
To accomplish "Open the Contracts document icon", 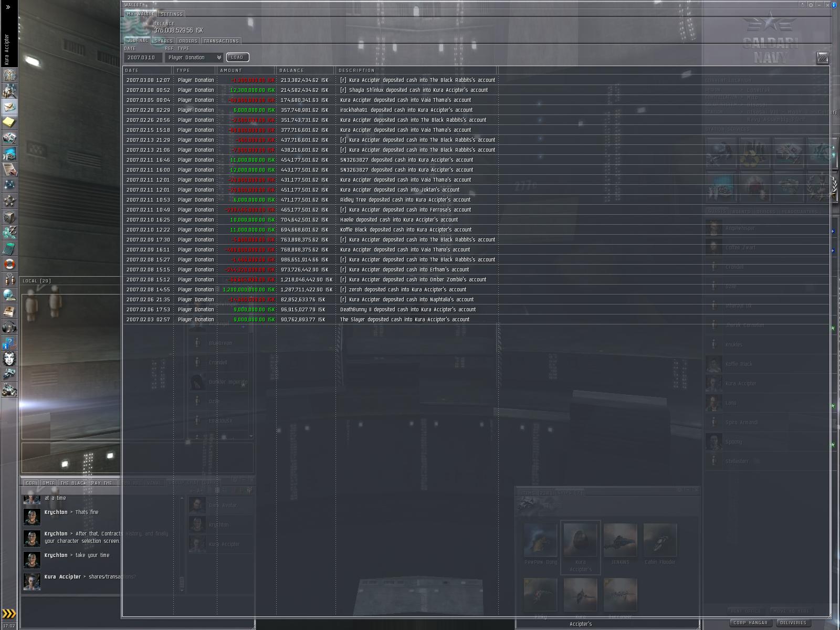I will pyautogui.click(x=9, y=170).
